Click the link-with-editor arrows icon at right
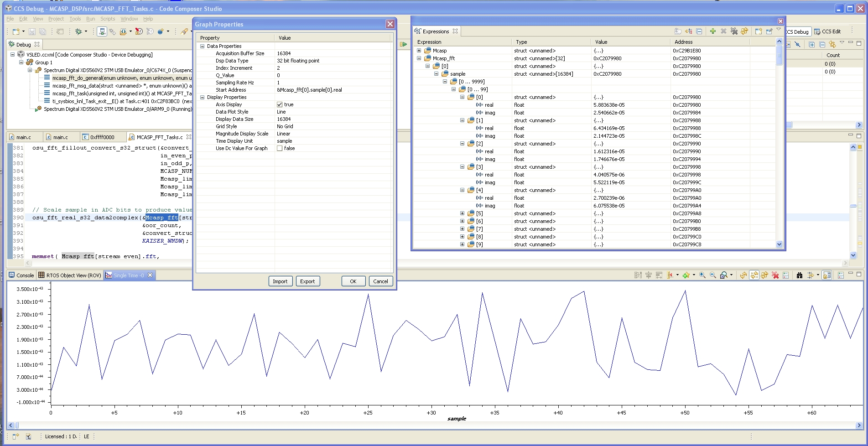This screenshot has height=446, width=868. click(x=832, y=44)
